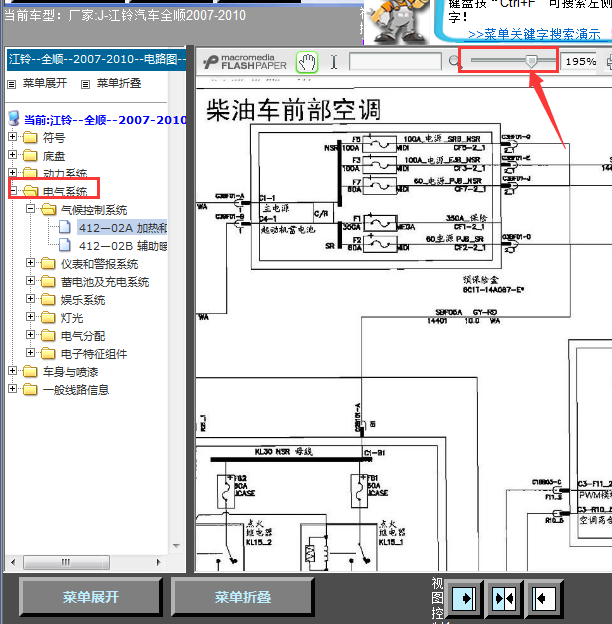Click the 底盘 folder icon
Viewport: 612px width, 624px height.
coord(30,156)
